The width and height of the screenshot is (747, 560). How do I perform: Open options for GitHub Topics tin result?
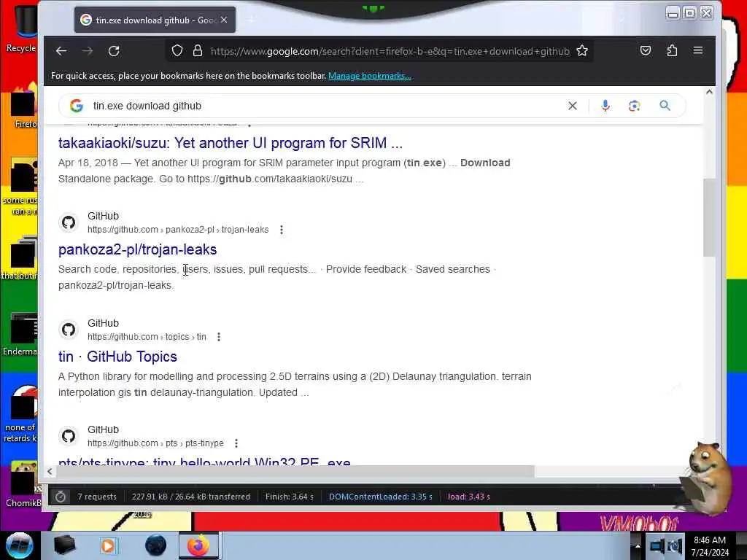(219, 337)
